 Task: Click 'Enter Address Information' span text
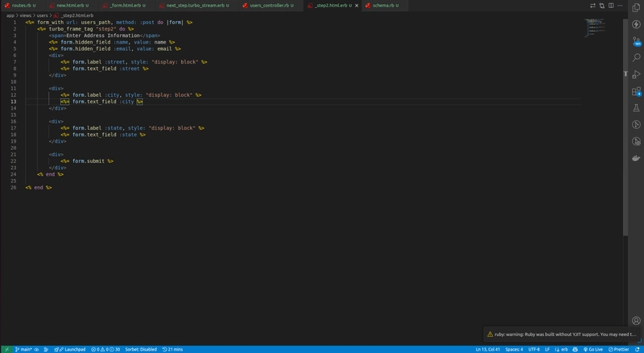(x=103, y=35)
